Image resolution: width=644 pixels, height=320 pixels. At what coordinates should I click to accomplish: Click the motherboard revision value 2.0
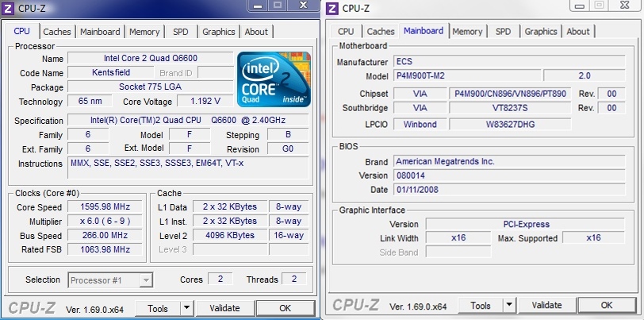click(584, 75)
